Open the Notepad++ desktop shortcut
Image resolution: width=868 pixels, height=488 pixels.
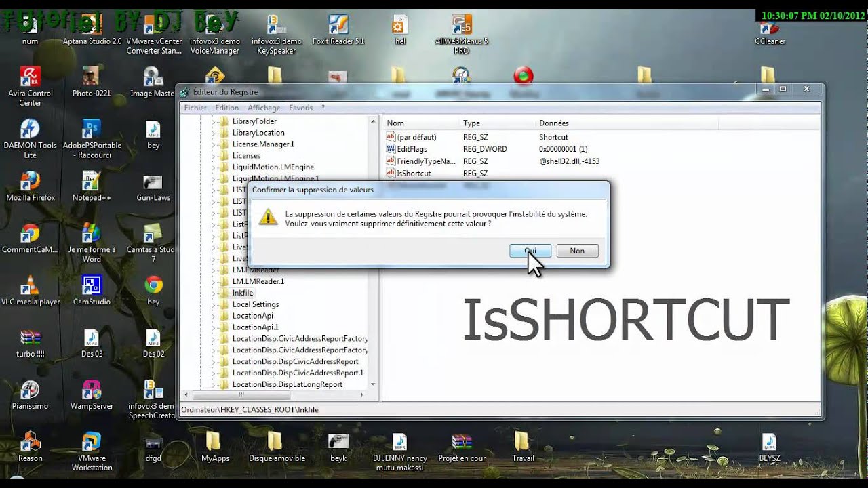click(x=92, y=182)
